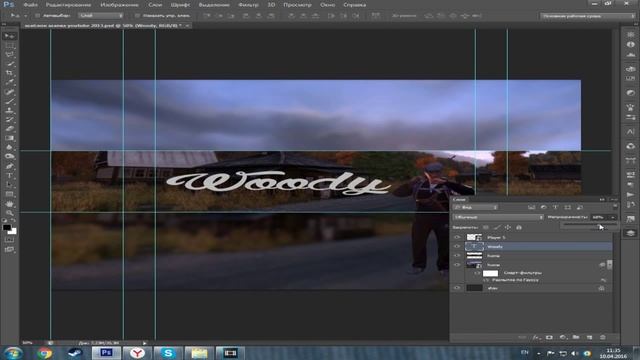
Task: Select the Woody layer row
Action: [538, 247]
